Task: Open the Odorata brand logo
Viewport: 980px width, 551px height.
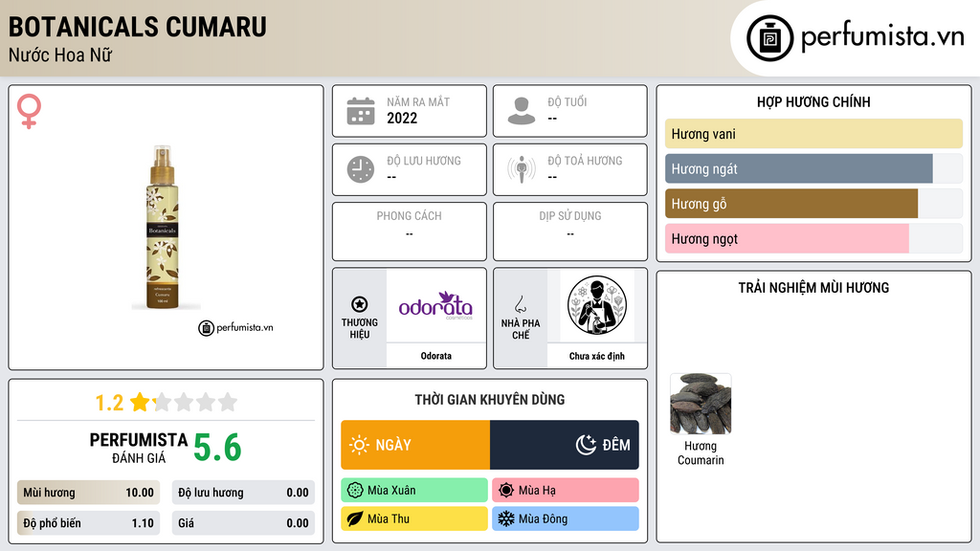Action: [x=435, y=305]
